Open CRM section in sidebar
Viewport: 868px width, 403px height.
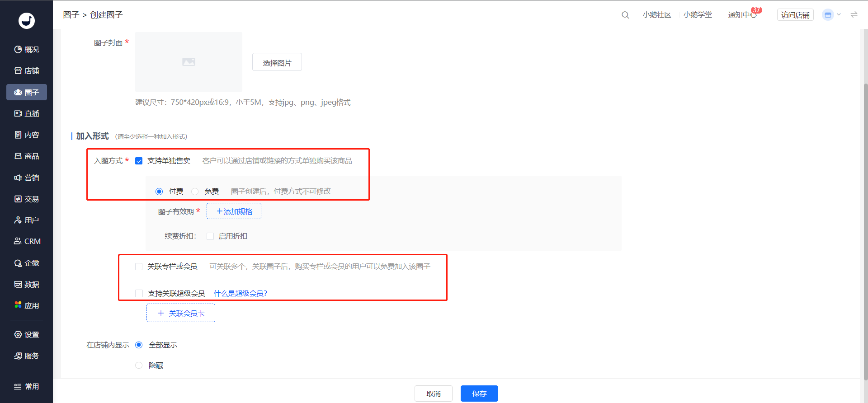point(27,241)
